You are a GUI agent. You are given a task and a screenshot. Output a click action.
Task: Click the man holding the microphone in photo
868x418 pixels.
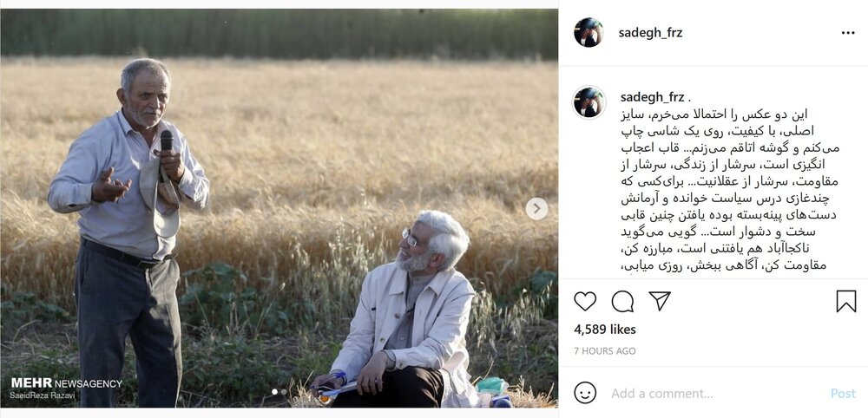(x=128, y=232)
